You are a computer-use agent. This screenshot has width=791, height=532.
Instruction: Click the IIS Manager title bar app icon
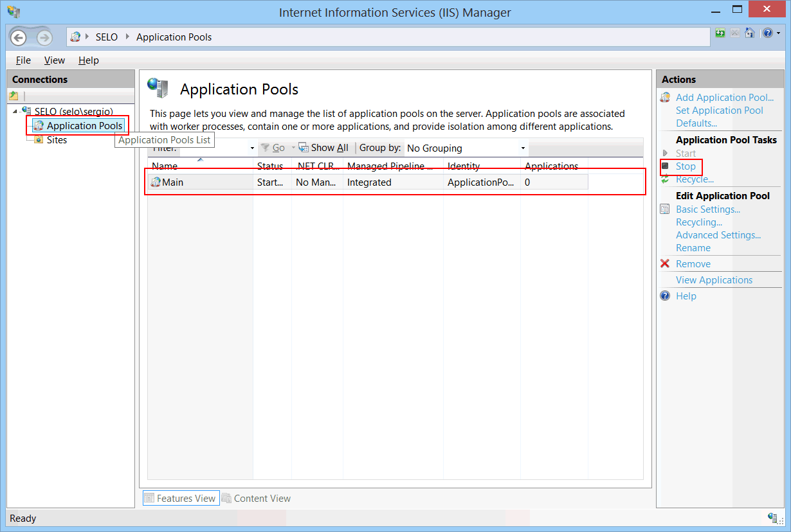[x=13, y=12]
